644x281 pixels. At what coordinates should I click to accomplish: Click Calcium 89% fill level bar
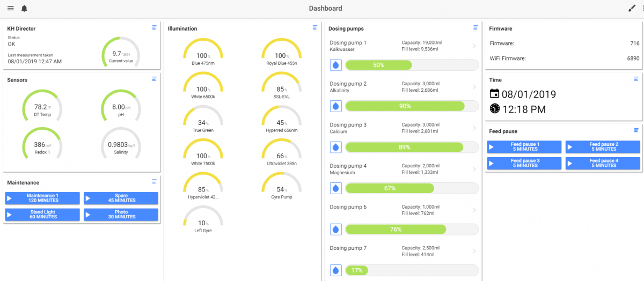(x=412, y=147)
